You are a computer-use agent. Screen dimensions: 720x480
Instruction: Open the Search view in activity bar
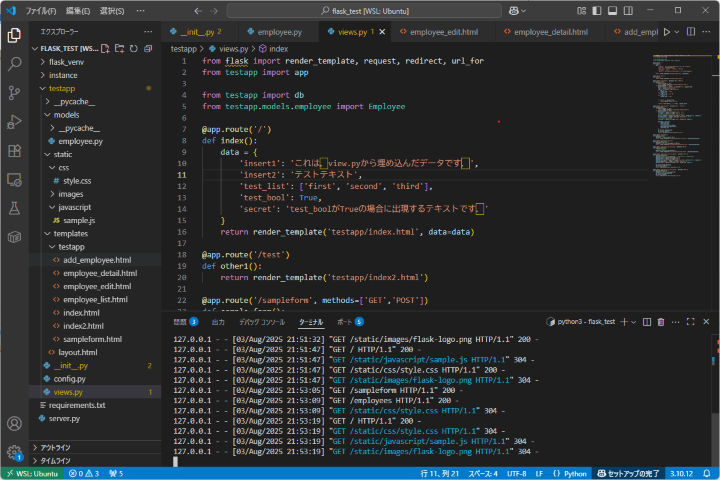[x=14, y=64]
